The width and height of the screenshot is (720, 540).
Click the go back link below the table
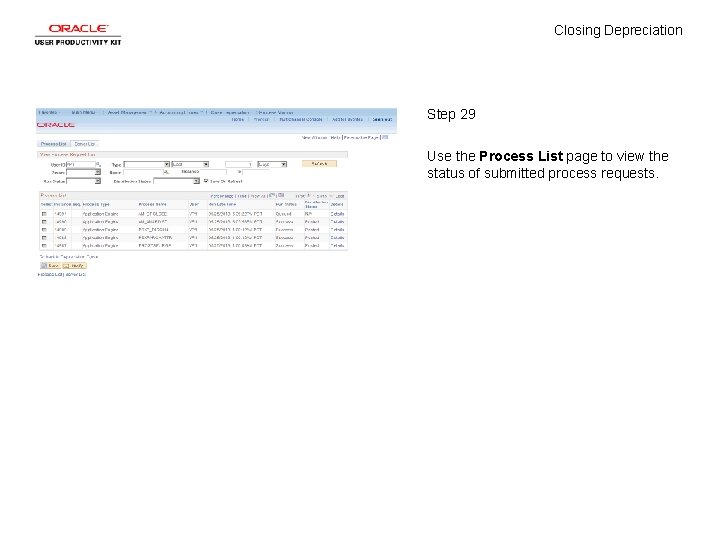pos(69,257)
